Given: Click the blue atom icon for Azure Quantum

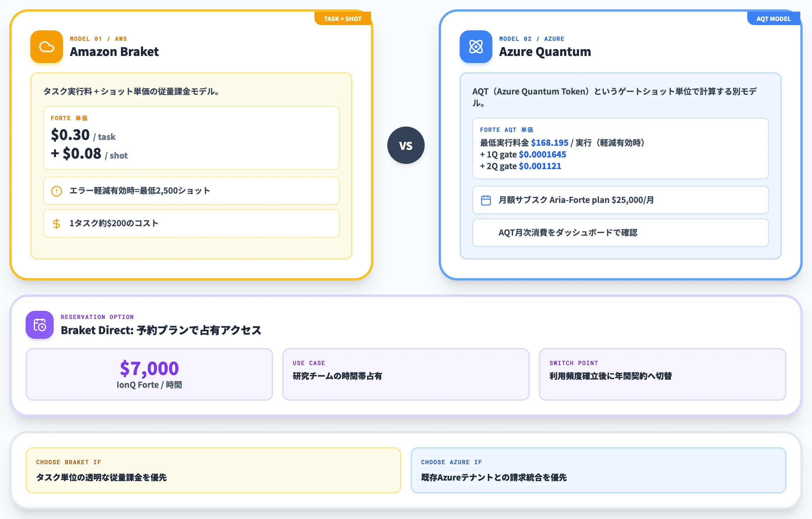Looking at the screenshot, I should tap(476, 47).
